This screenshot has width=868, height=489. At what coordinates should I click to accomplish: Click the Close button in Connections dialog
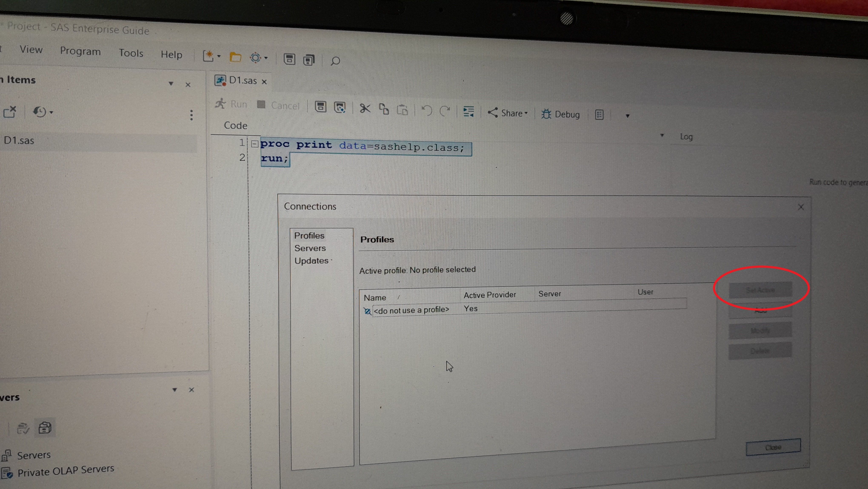point(773,447)
